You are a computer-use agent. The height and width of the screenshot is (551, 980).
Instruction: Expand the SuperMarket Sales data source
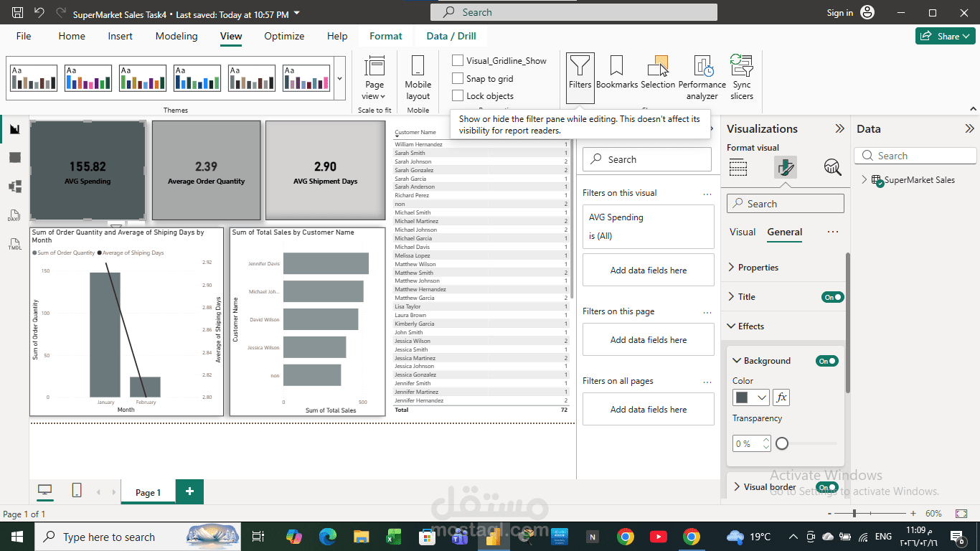(x=866, y=180)
